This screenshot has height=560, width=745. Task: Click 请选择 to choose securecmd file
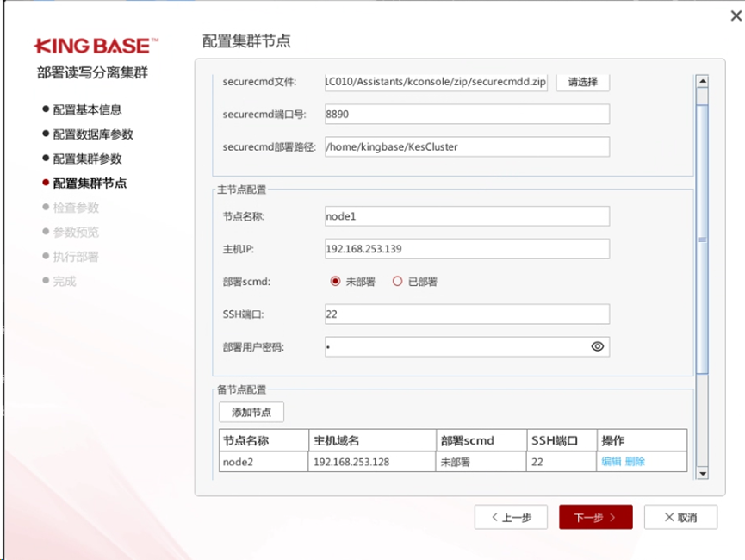(583, 82)
